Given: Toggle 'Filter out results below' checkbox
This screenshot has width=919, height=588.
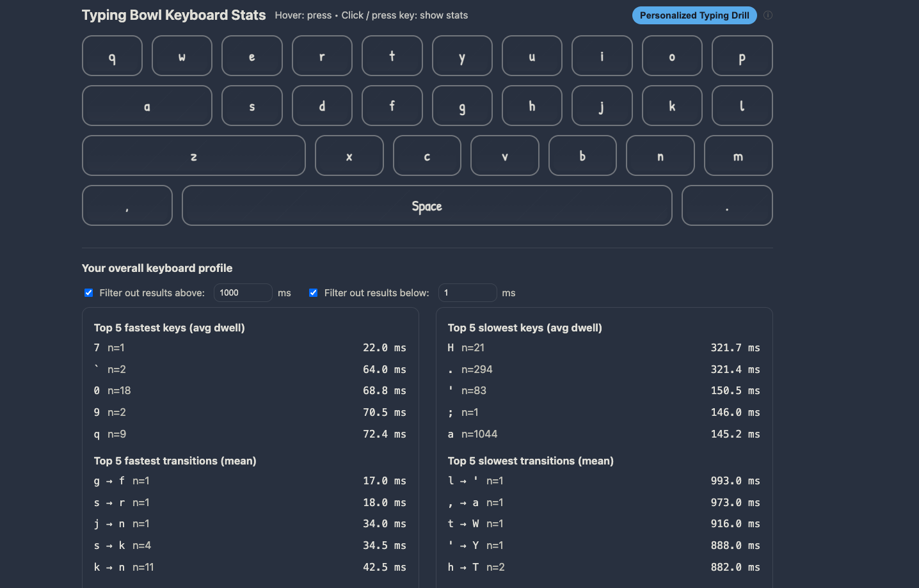Looking at the screenshot, I should tap(314, 292).
